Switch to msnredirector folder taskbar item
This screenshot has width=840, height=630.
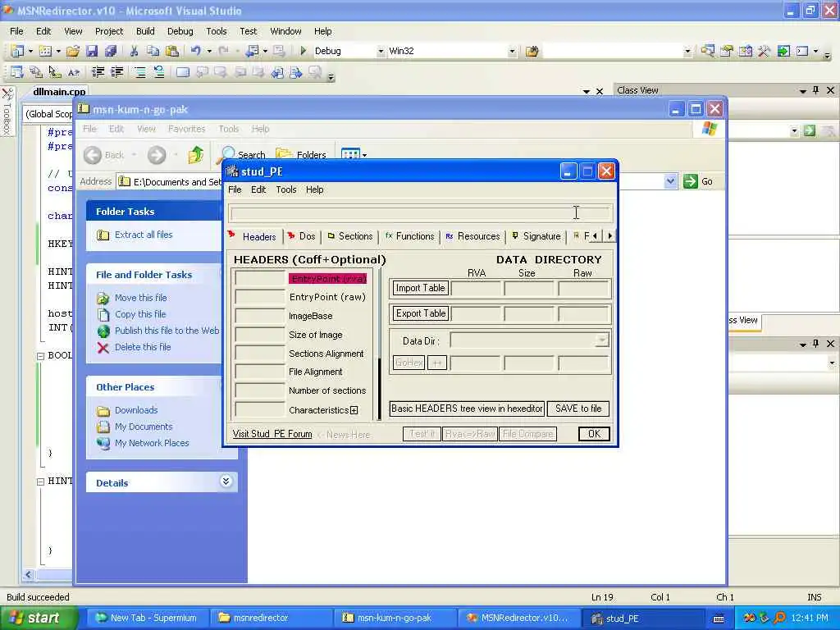[271, 619]
